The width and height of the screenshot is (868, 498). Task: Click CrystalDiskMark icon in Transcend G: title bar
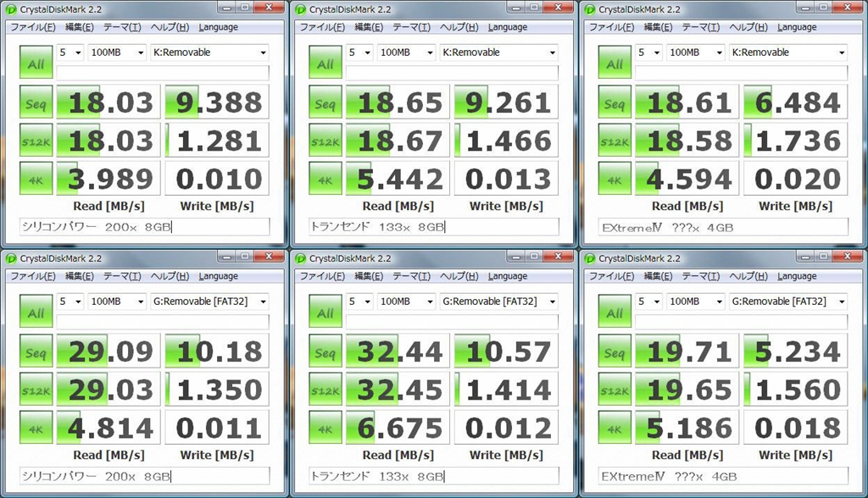pyautogui.click(x=300, y=258)
